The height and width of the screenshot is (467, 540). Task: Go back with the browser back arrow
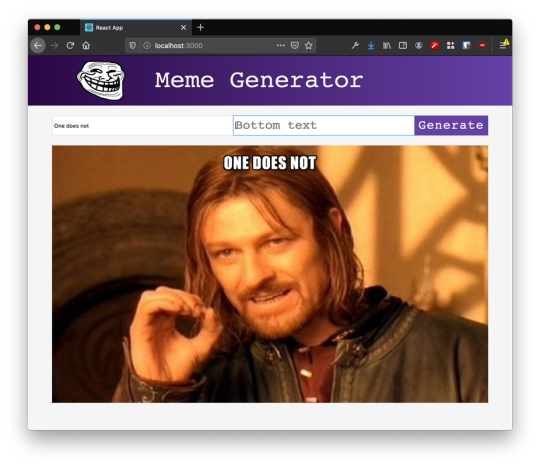38,45
